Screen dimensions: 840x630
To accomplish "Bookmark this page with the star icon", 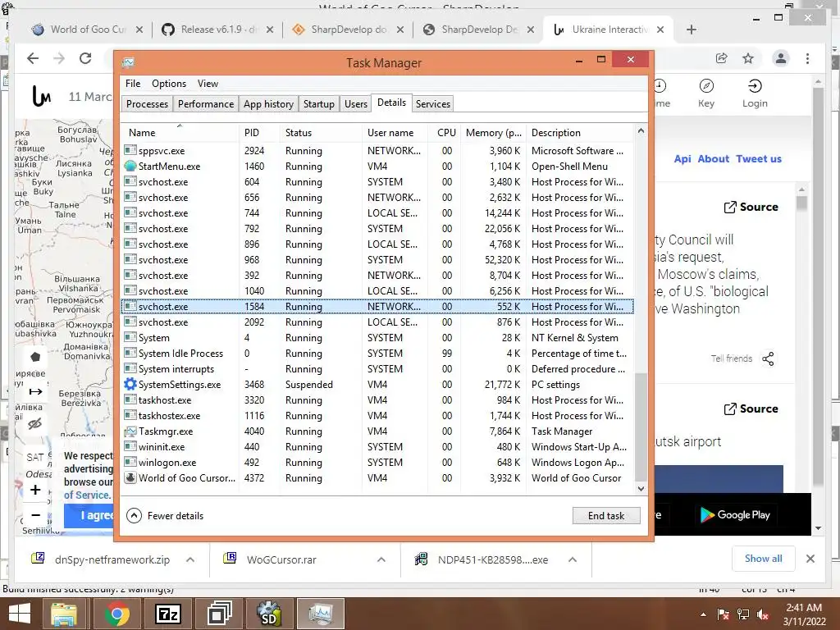I will (748, 58).
